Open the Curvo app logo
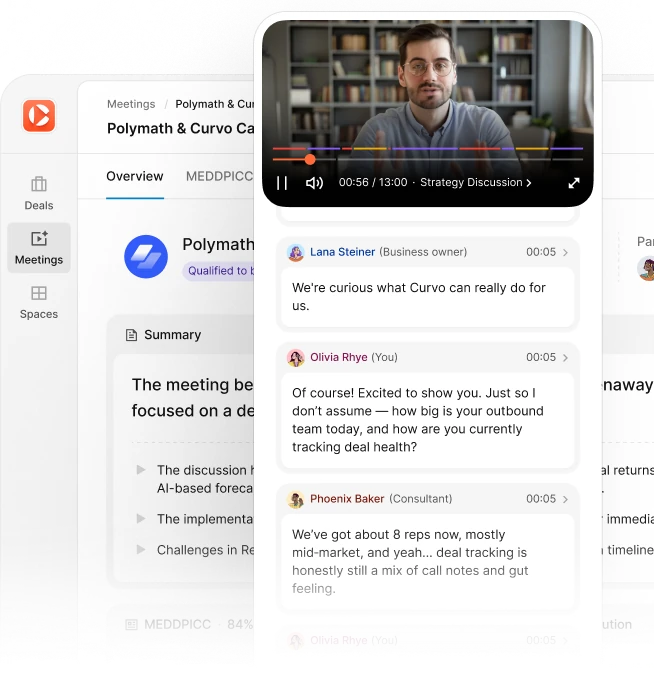This screenshot has width=654, height=674. pyautogui.click(x=39, y=116)
